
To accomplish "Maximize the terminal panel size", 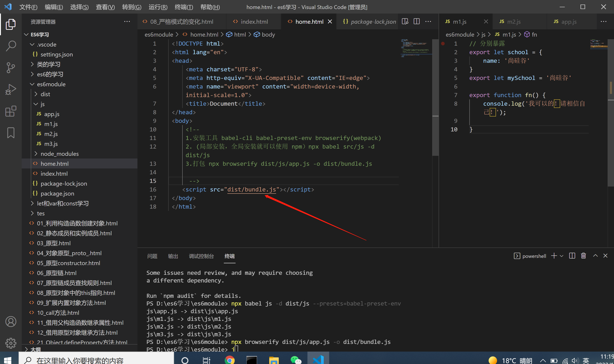I will click(x=595, y=256).
